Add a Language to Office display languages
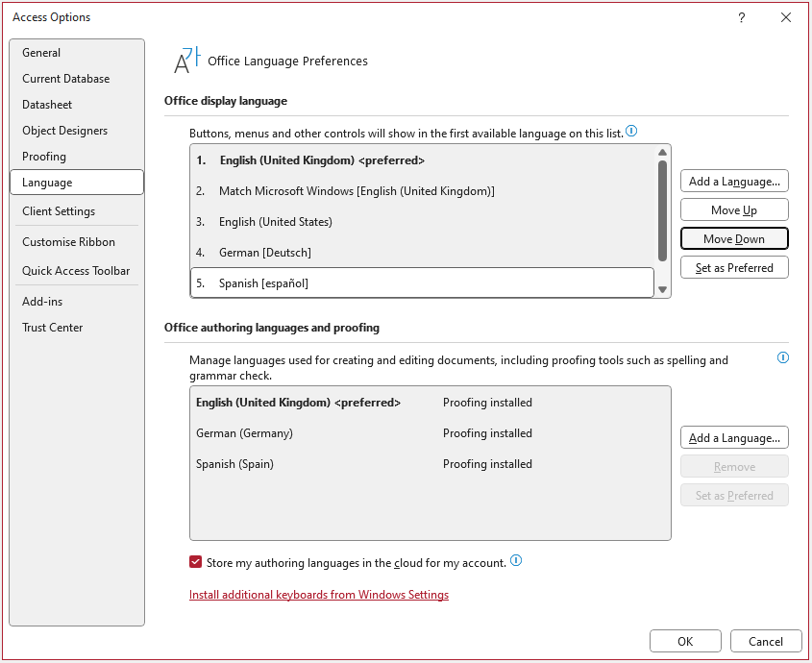812x663 pixels. 734,181
